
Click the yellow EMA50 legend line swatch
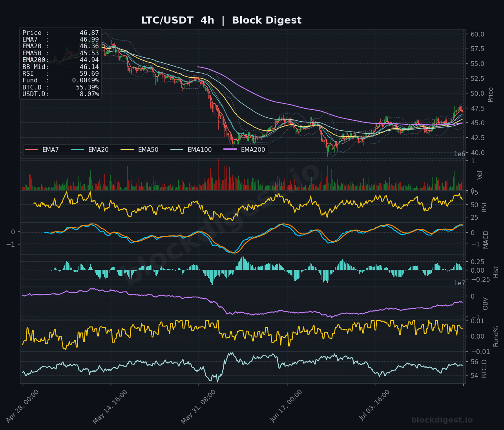point(127,149)
